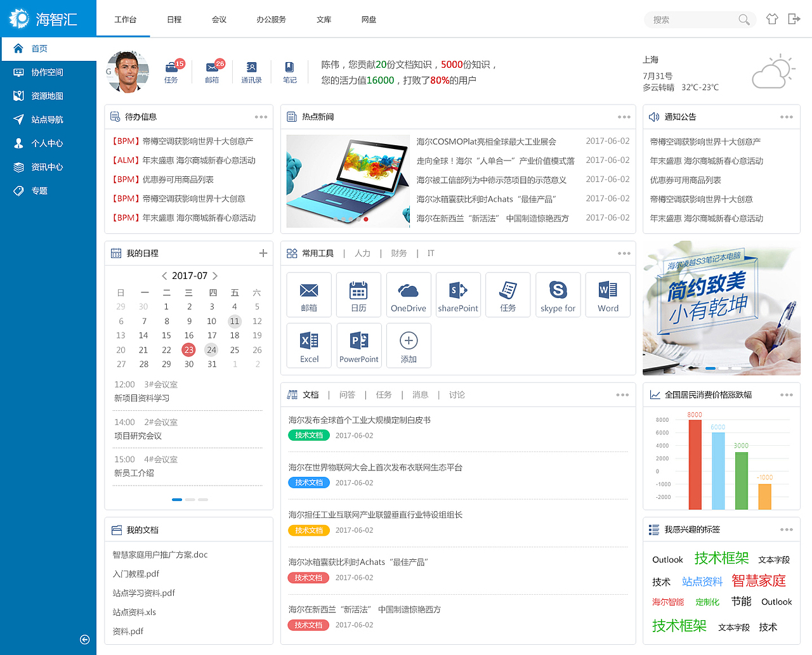Open the 任务 tasks icon with 15 badge

pos(171,70)
